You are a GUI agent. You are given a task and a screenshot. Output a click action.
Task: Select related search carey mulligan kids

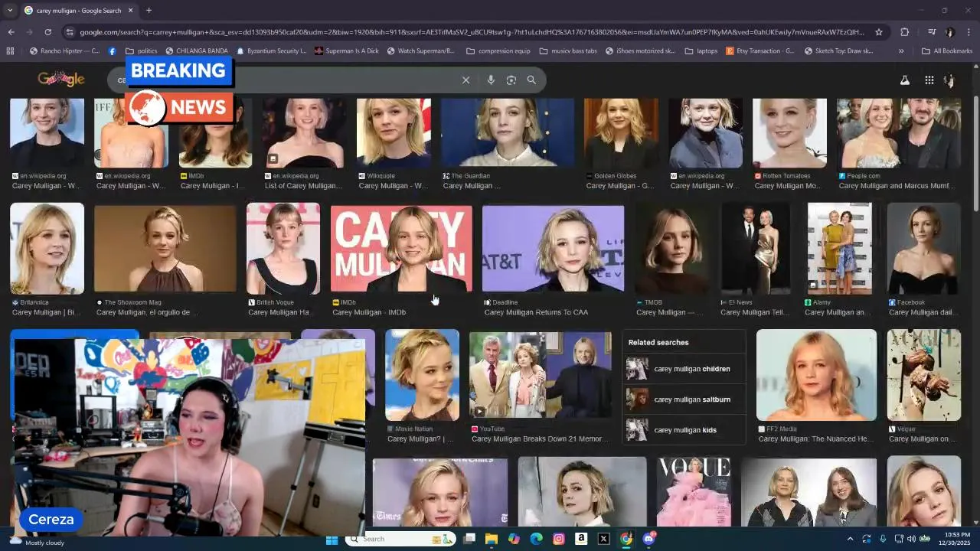tap(684, 430)
